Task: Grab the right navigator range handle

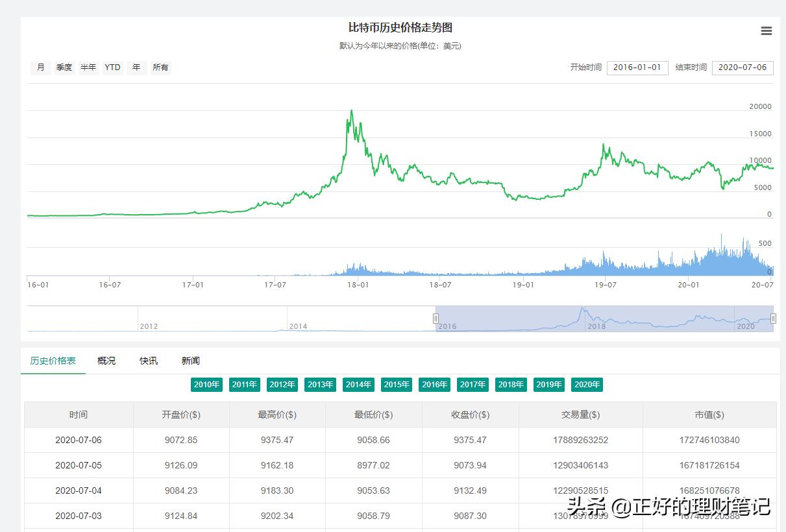Action: point(773,318)
